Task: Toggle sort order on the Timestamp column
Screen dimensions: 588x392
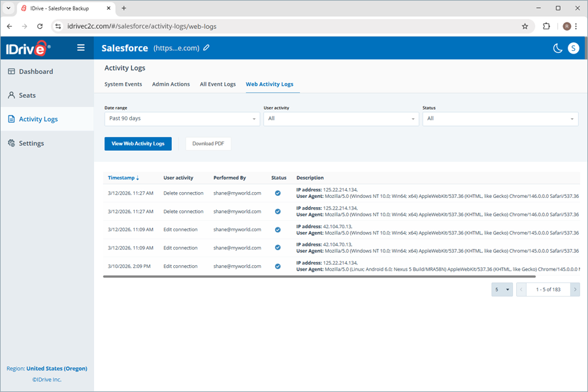Action: point(123,178)
